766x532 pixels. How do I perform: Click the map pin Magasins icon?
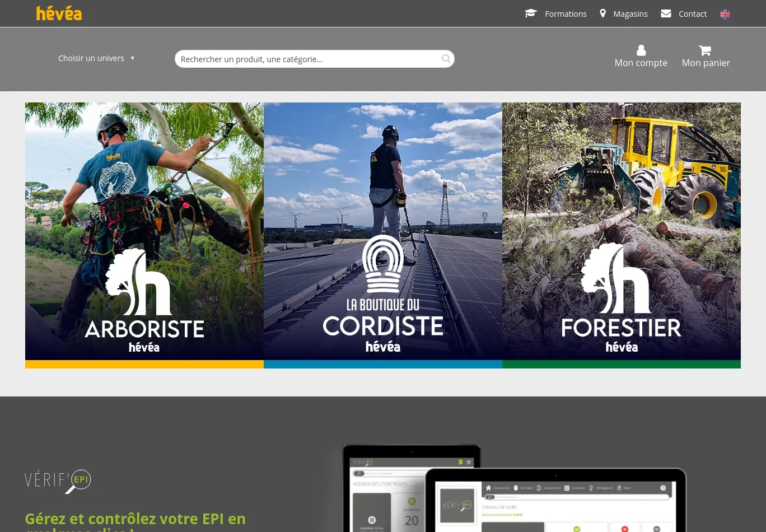[603, 13]
